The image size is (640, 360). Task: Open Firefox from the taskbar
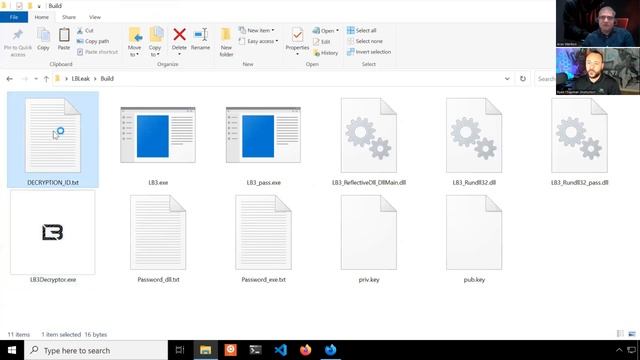(305, 350)
